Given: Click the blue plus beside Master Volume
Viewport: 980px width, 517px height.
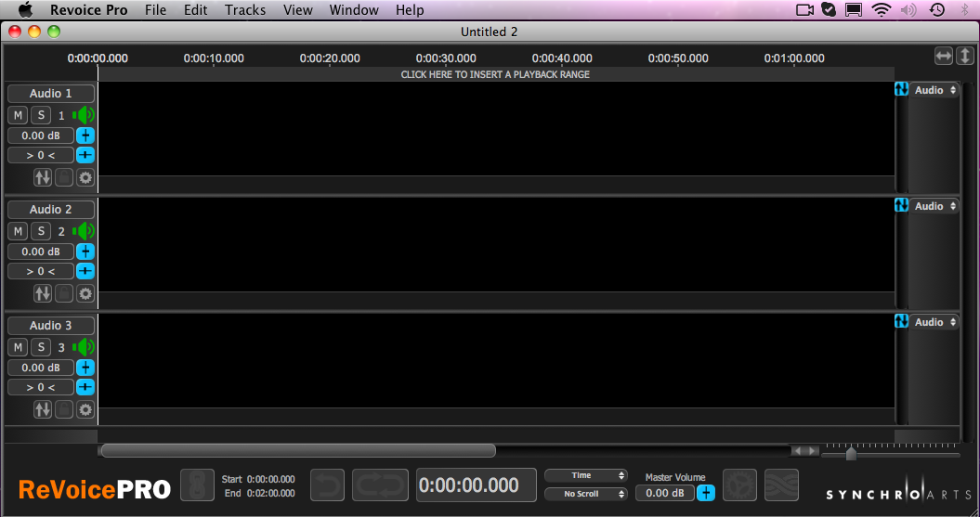Looking at the screenshot, I should tap(706, 493).
